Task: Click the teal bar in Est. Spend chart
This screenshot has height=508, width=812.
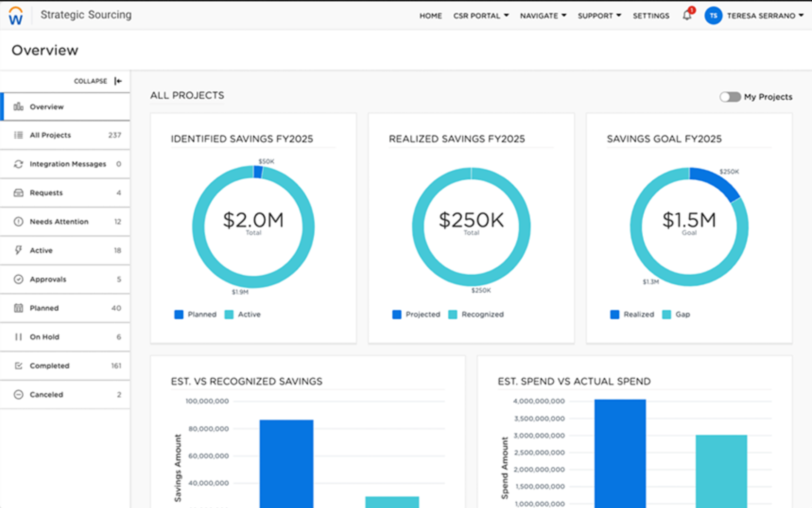Action: tap(721, 472)
